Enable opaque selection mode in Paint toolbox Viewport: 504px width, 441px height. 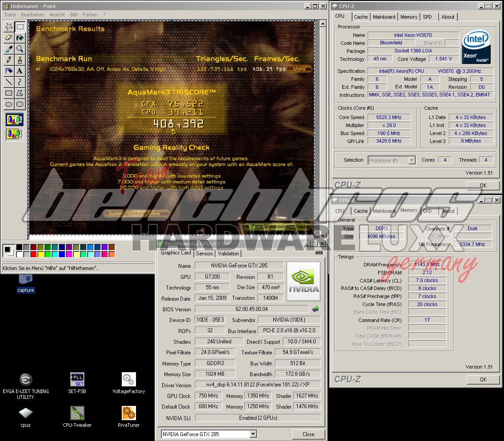[x=15, y=120]
